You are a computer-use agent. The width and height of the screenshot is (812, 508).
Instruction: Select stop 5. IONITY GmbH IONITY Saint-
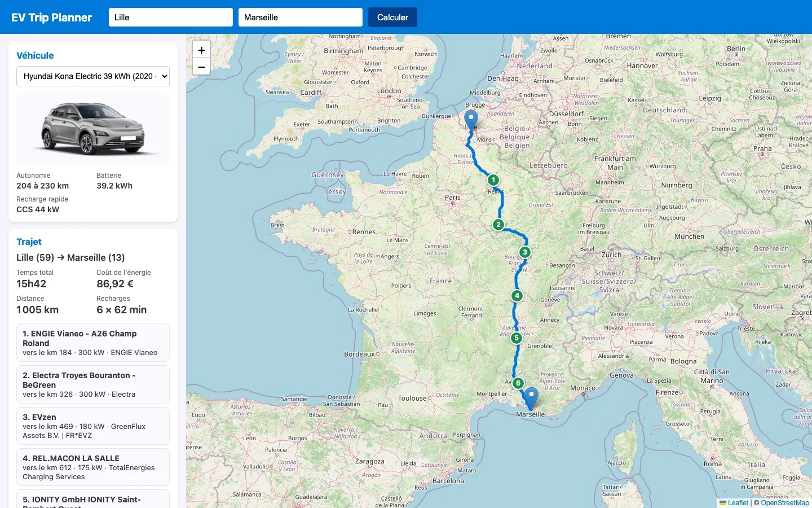coord(93,499)
